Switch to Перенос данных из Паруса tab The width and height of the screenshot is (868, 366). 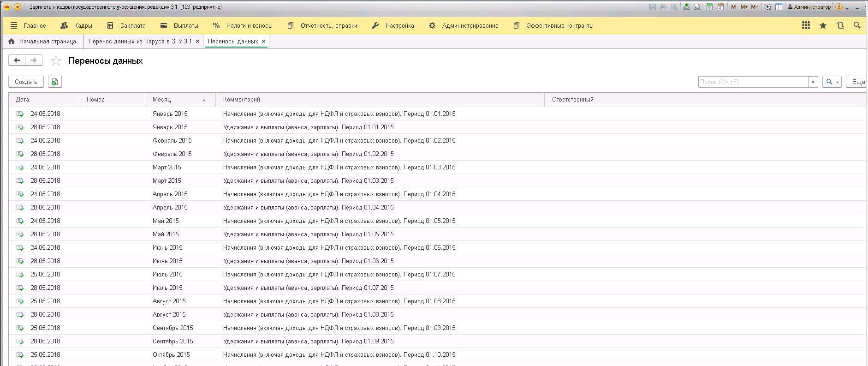point(140,41)
